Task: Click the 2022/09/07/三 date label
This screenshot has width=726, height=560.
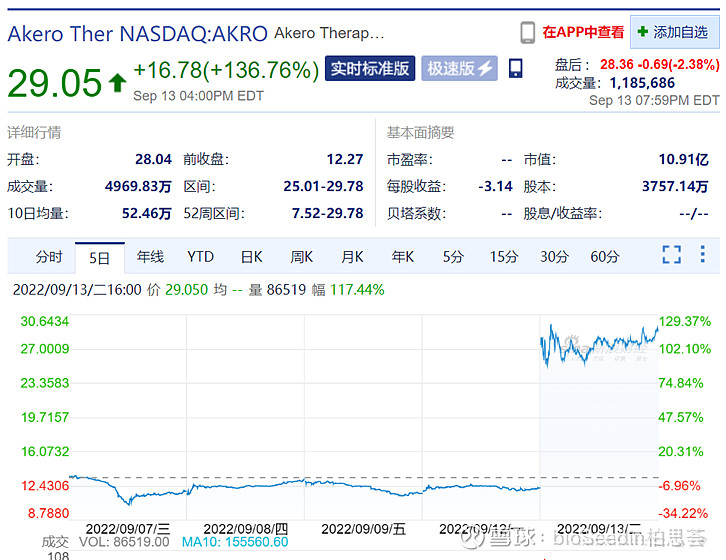Action: point(128,529)
